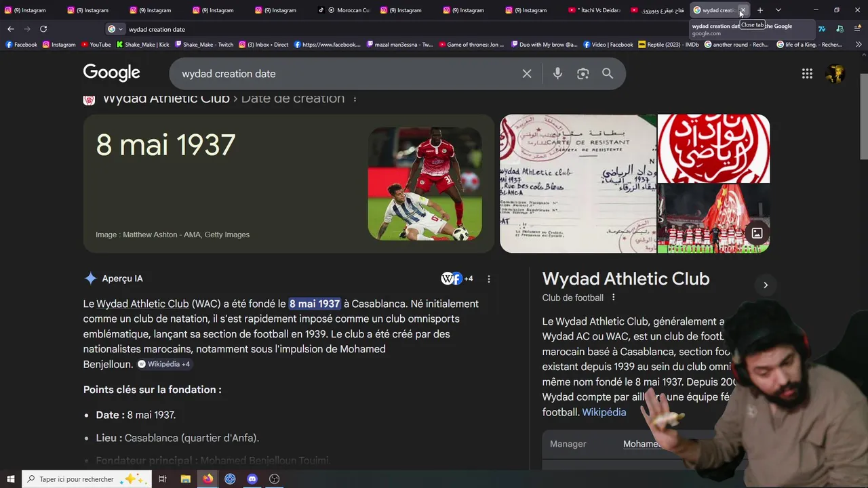Click the 'Image : Matthew Ashton' credit text
This screenshot has width=868, height=488.
point(172,235)
